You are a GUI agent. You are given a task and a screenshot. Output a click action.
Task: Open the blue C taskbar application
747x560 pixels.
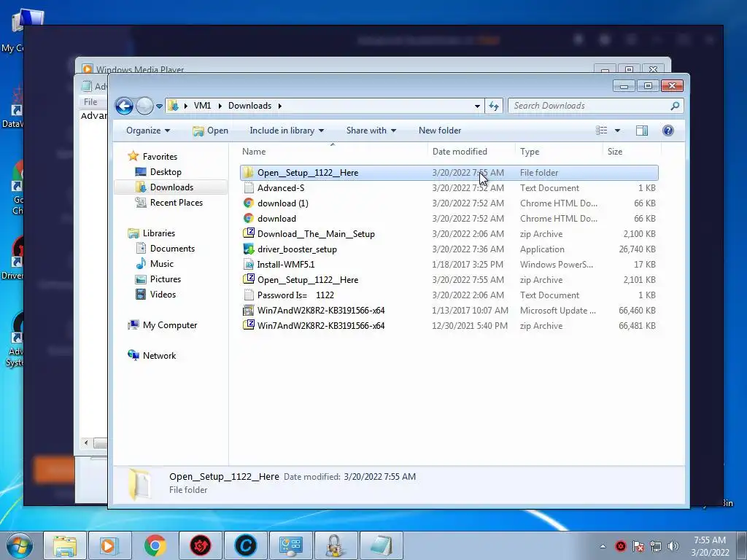coord(245,545)
